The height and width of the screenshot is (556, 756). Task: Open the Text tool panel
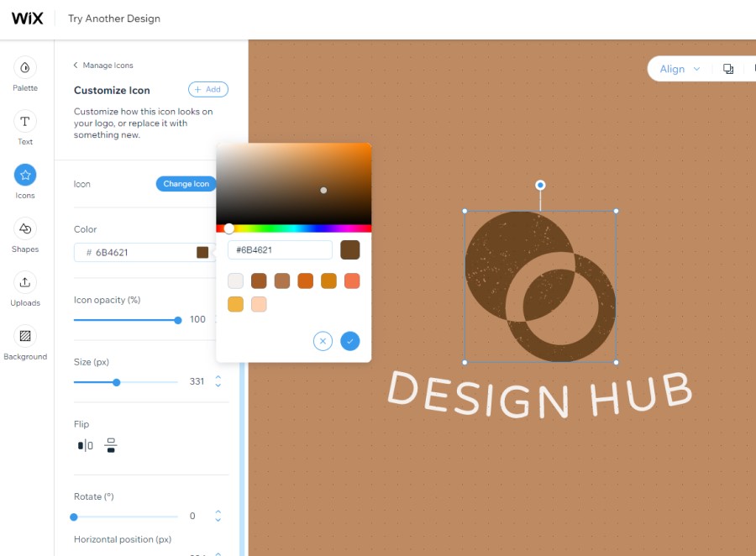click(25, 128)
